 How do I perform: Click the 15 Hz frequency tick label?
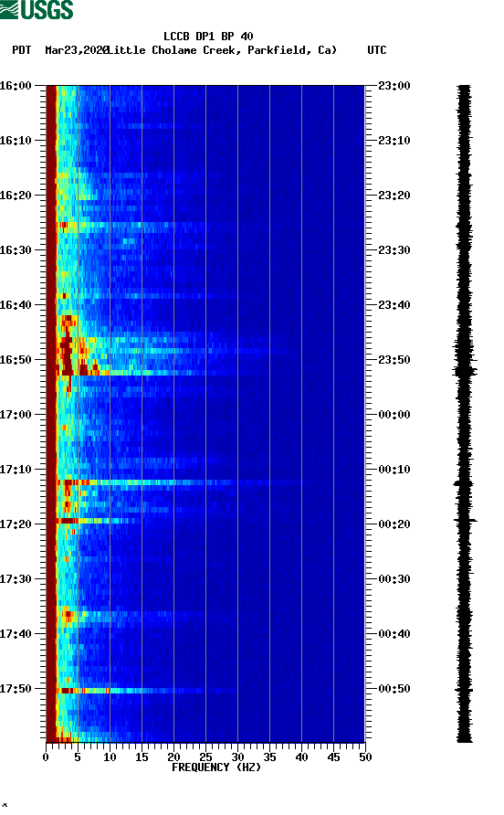[x=142, y=757]
